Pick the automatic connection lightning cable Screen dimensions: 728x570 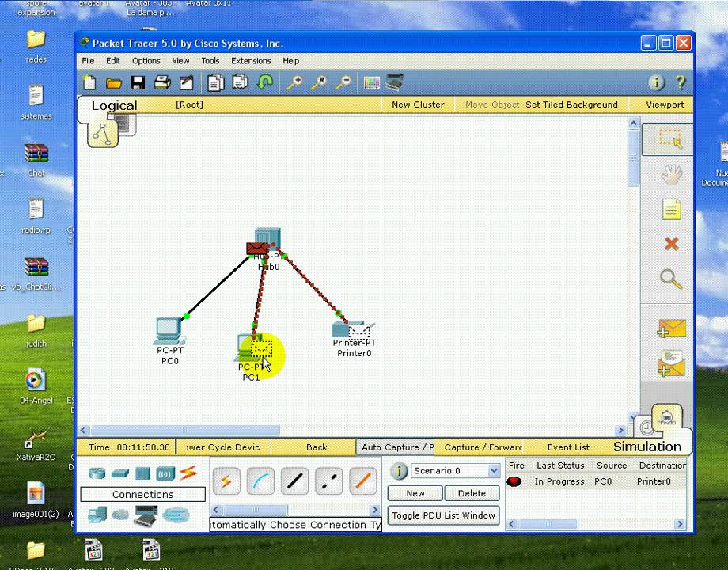(x=226, y=481)
